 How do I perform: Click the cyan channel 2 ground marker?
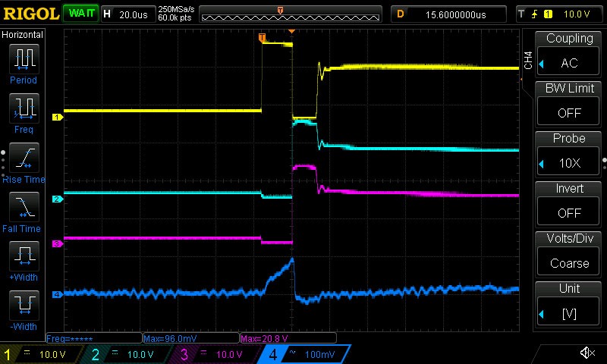tap(58, 199)
